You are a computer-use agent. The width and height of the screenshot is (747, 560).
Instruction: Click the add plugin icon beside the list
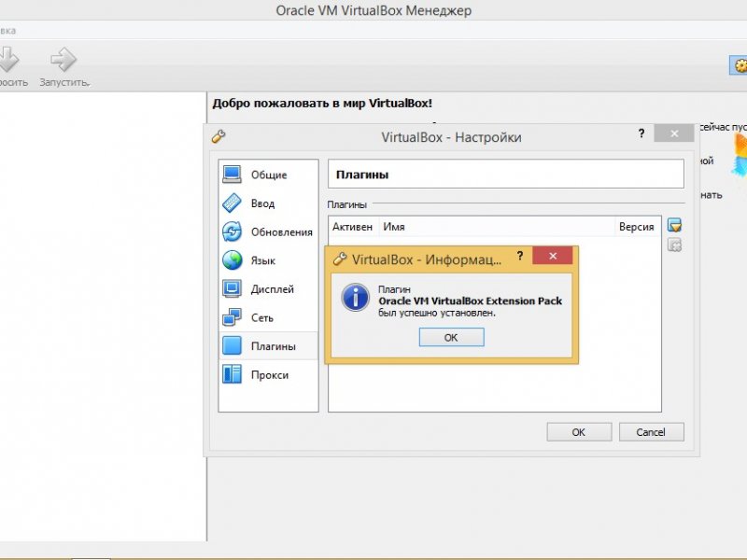pos(674,225)
